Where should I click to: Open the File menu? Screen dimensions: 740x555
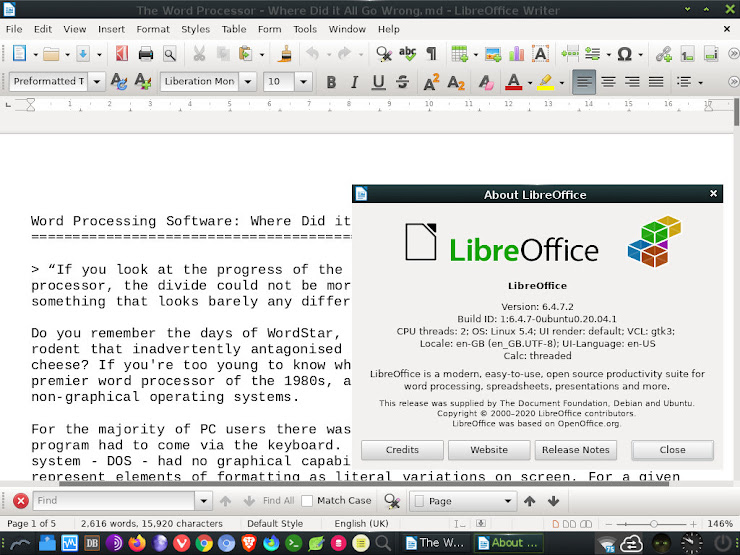14,29
